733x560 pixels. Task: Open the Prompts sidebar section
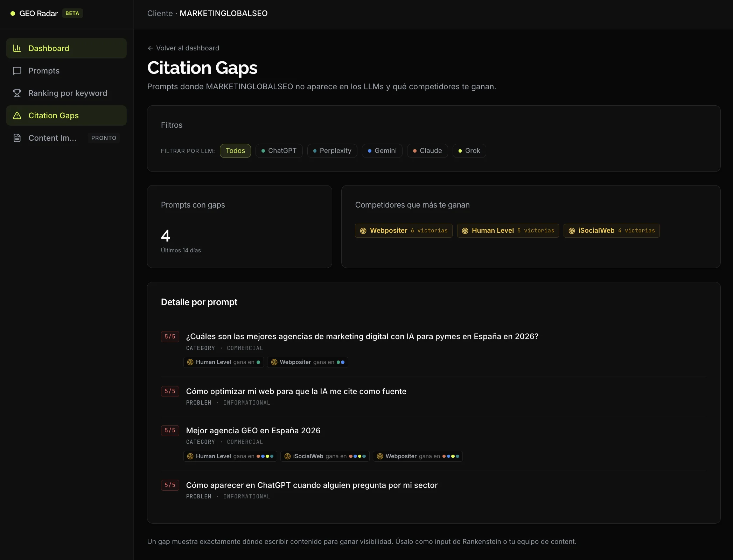[44, 71]
